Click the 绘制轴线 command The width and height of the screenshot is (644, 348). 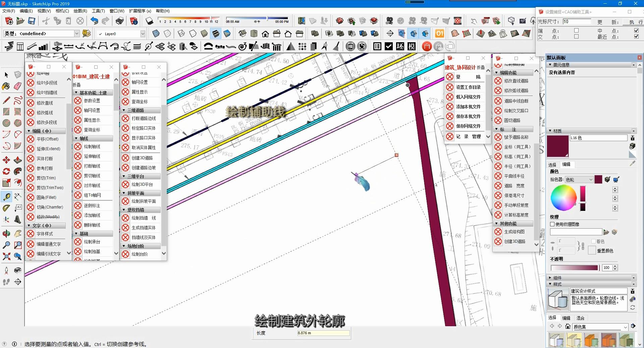92,147
